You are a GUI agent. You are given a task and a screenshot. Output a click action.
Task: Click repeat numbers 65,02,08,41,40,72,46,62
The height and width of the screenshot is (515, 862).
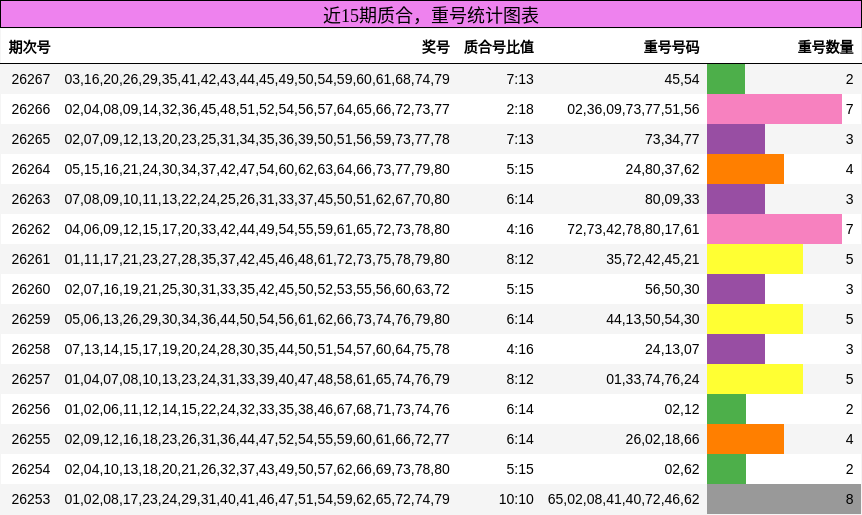coord(623,499)
